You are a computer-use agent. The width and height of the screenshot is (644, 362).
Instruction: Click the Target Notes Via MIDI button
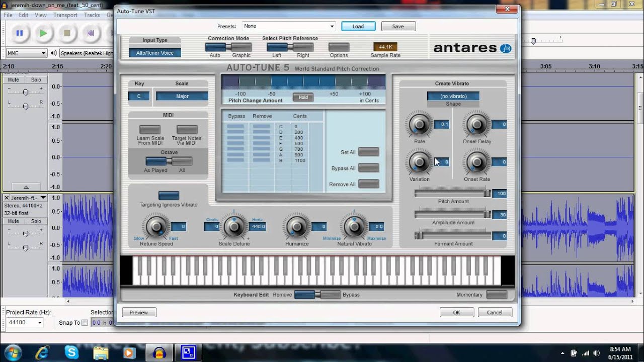click(x=187, y=130)
